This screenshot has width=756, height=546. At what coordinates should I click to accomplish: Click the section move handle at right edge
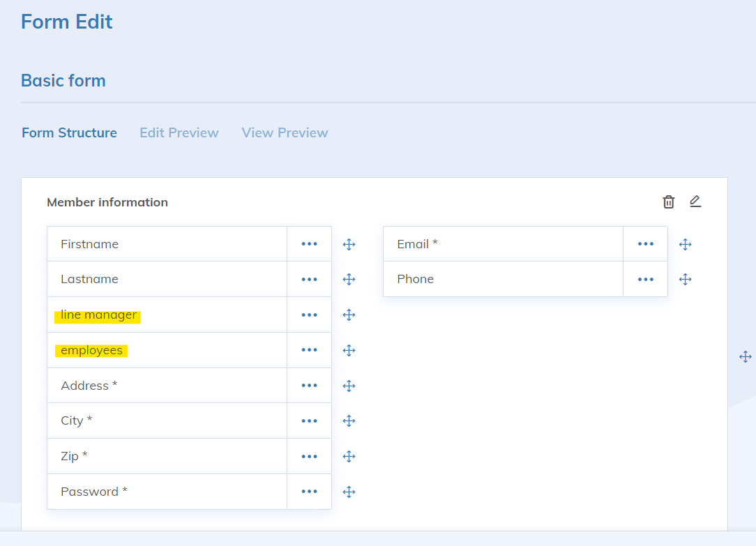click(745, 357)
